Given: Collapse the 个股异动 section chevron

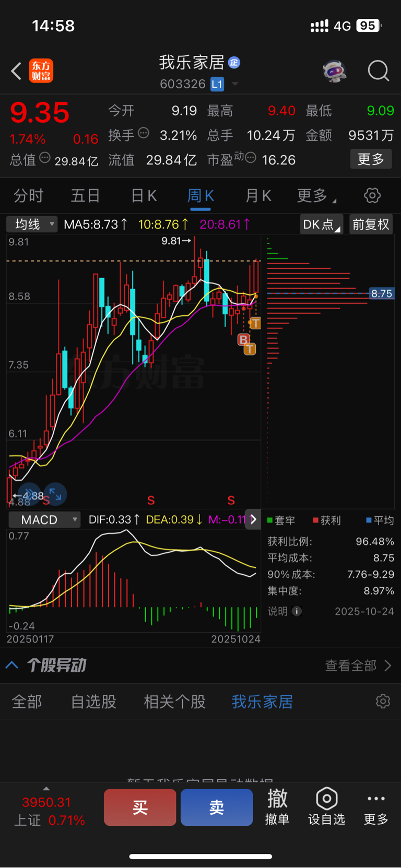Looking at the screenshot, I should click(11, 665).
